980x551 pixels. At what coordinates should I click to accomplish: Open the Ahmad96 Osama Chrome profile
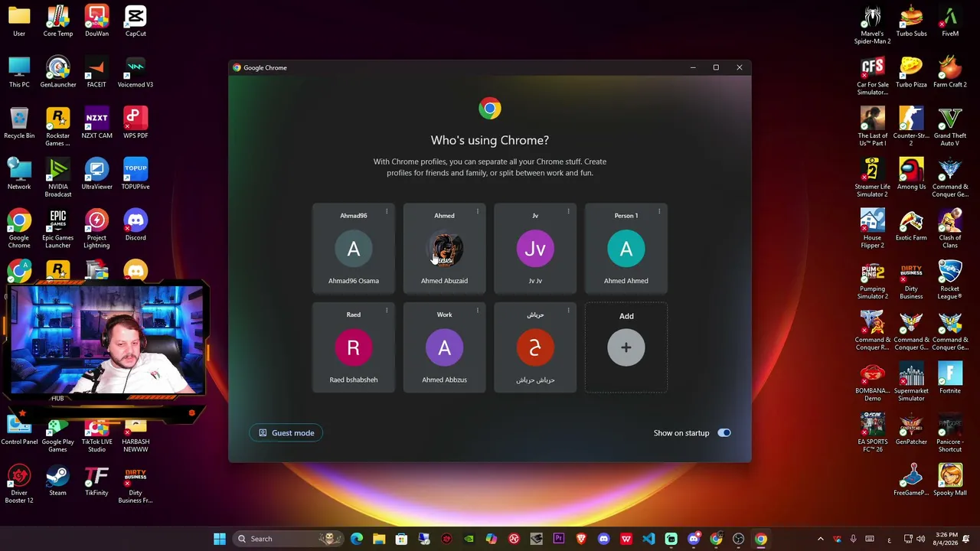(x=353, y=248)
